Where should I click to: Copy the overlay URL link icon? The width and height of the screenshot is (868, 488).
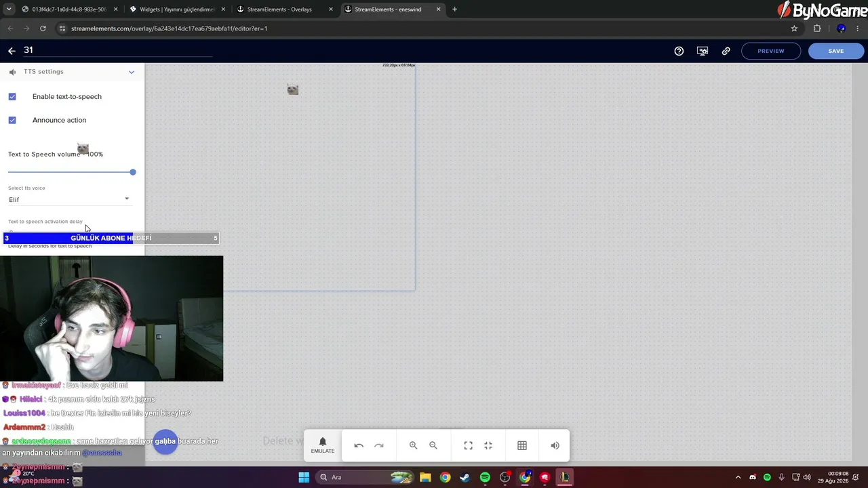pyautogui.click(x=726, y=51)
